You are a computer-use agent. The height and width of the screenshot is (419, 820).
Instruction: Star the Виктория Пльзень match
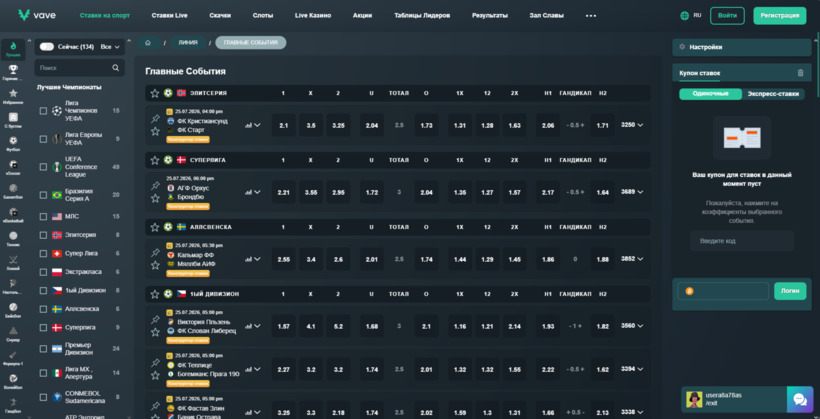pyautogui.click(x=155, y=332)
